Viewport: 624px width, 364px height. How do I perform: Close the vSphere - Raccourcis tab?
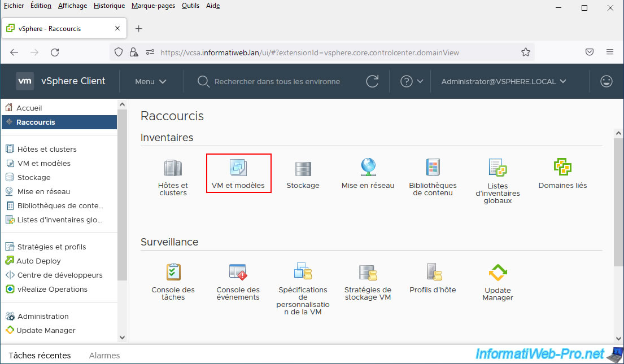[117, 28]
